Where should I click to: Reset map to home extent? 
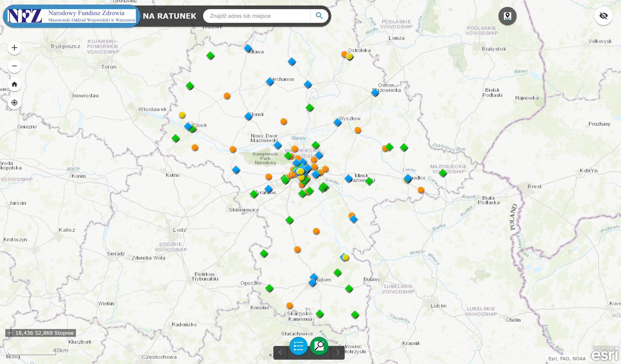tap(14, 84)
